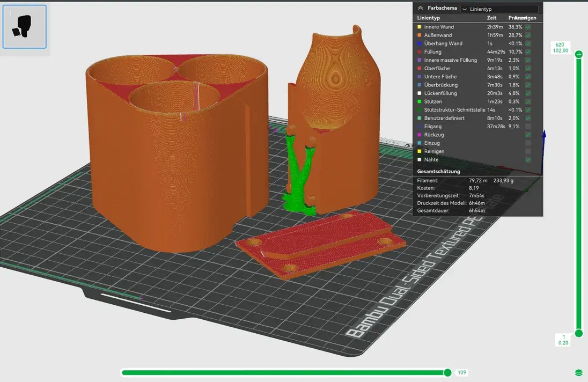Click the magenta Rückzug color swatch
The height and width of the screenshot is (382, 588).
tap(419, 135)
